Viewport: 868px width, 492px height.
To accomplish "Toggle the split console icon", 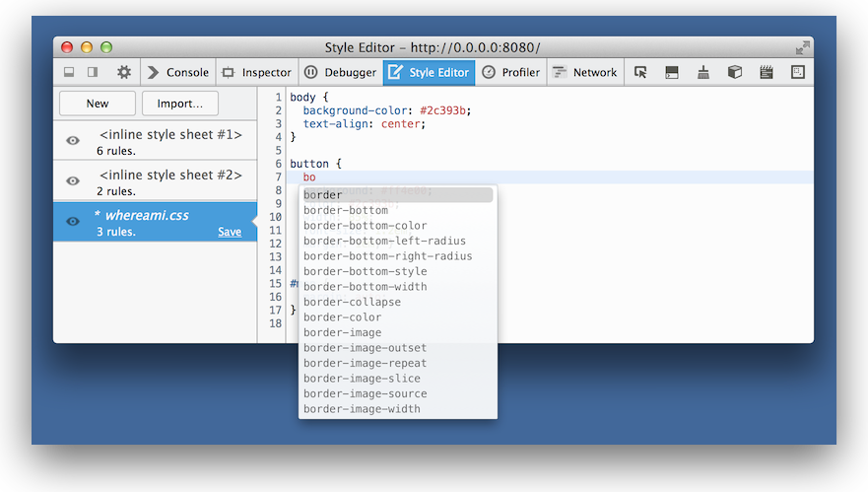I will click(x=672, y=72).
